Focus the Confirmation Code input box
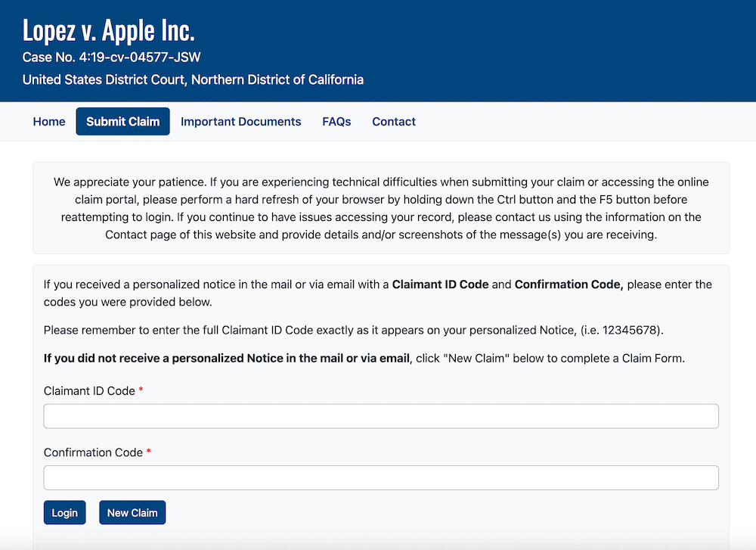 pos(381,477)
